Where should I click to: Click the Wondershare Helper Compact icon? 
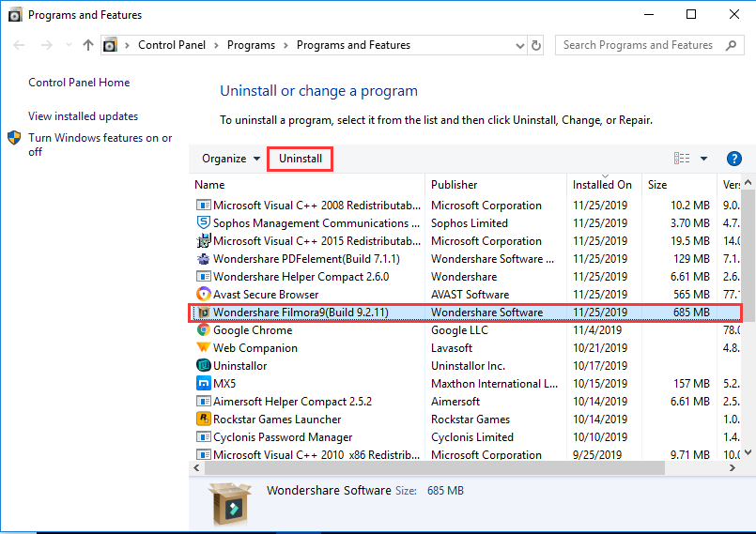pos(204,277)
